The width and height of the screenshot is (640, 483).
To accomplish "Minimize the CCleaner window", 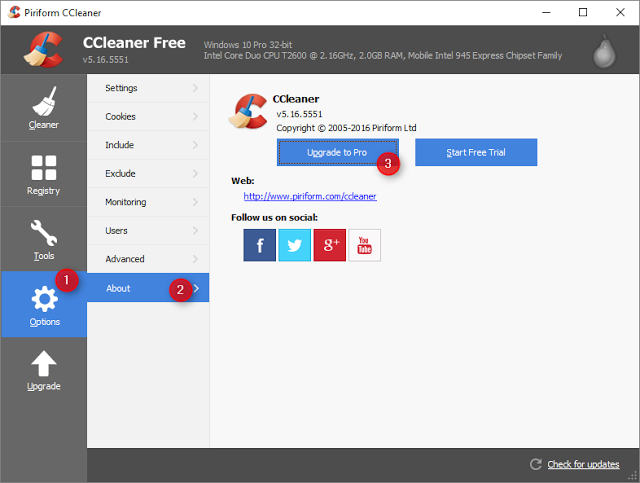I will 546,12.
